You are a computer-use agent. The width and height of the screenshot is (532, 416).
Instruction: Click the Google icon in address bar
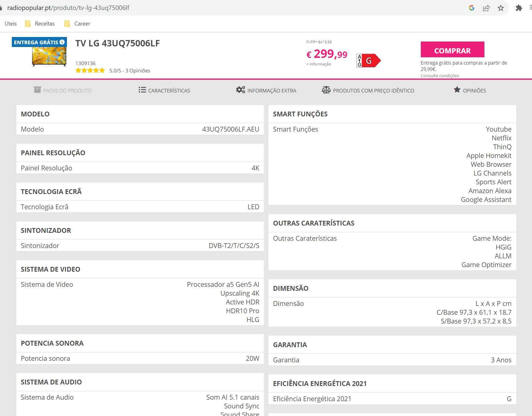[x=471, y=8]
